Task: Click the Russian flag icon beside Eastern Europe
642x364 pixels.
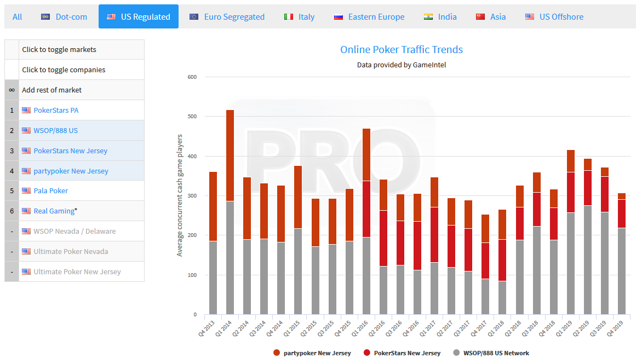Action: point(338,17)
